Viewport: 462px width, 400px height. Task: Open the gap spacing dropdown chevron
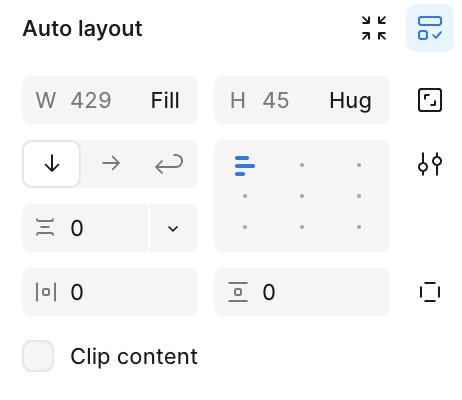(173, 228)
